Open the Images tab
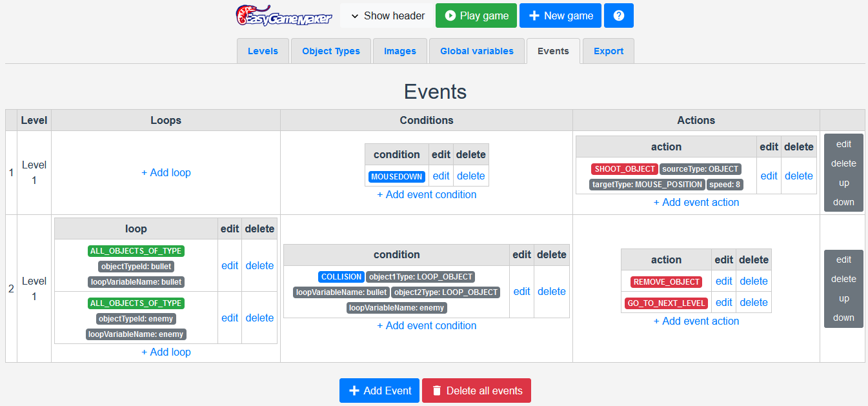The width and height of the screenshot is (868, 406). [x=399, y=51]
